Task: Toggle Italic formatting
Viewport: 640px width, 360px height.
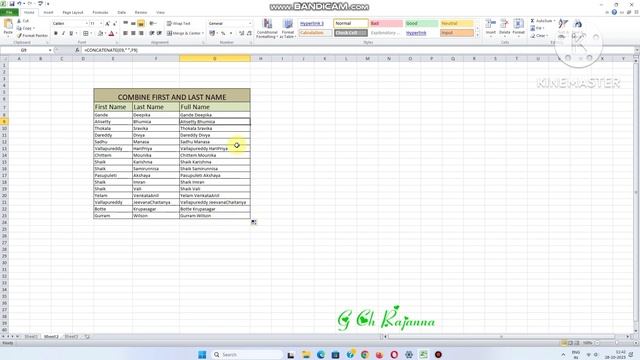Action: click(63, 33)
